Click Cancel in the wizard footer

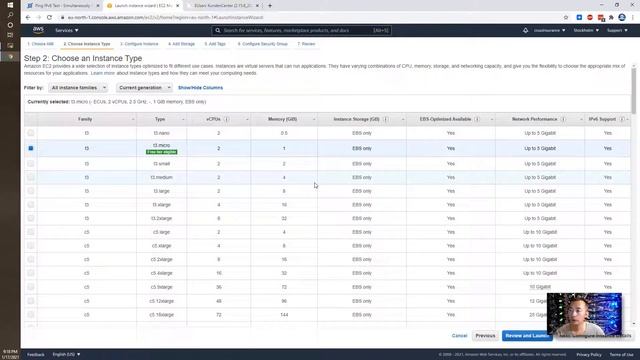459,336
